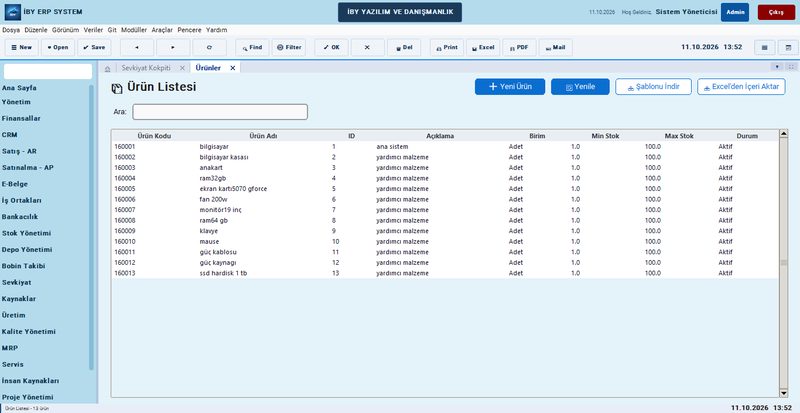Select the Ürünler tab
This screenshot has height=413, width=800.
[208, 68]
